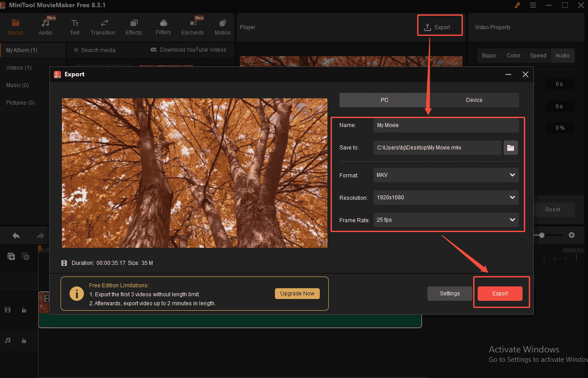Toggle the video track lock
This screenshot has width=588, height=378.
[x=24, y=310]
